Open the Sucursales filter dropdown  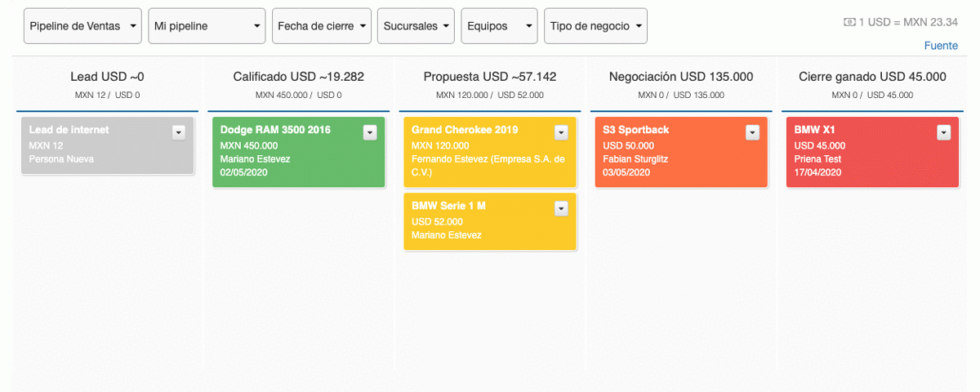[416, 26]
